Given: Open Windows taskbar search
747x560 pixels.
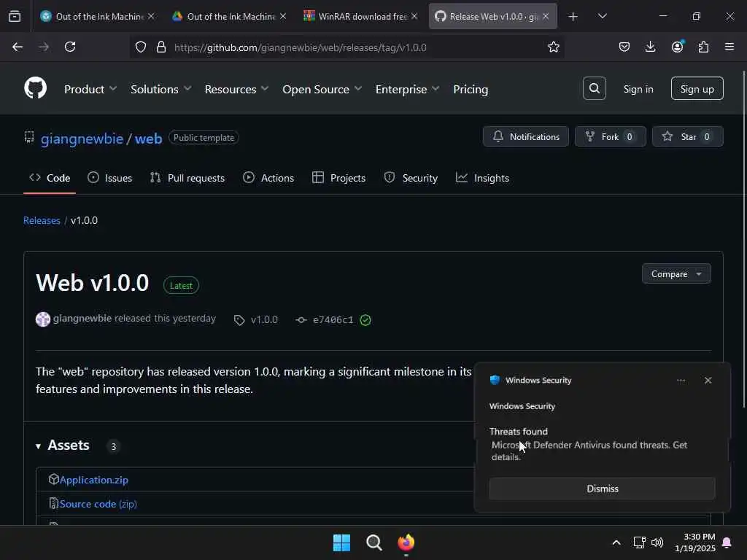Looking at the screenshot, I should click(x=374, y=542).
